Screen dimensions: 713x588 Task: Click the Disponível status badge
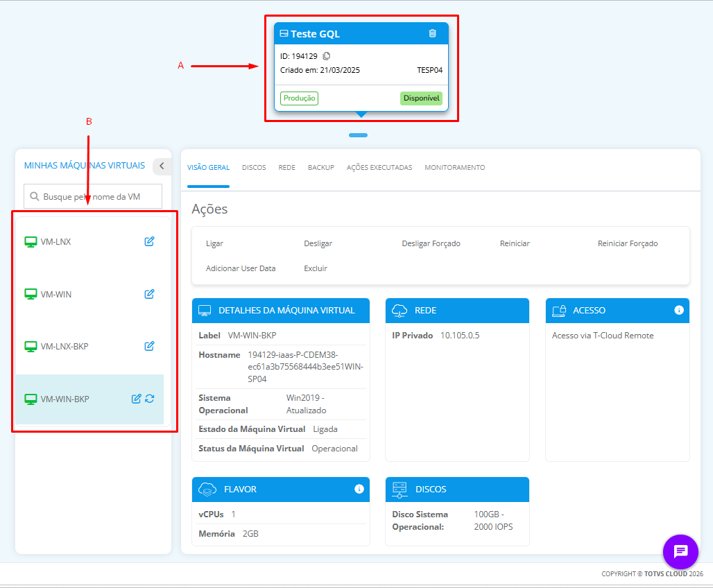pos(421,98)
